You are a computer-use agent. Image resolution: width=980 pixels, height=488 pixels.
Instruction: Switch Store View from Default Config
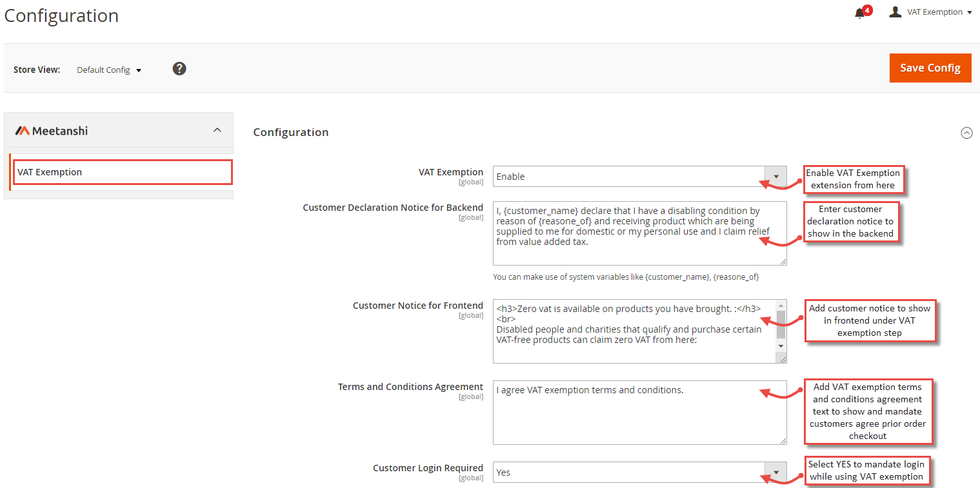[108, 70]
